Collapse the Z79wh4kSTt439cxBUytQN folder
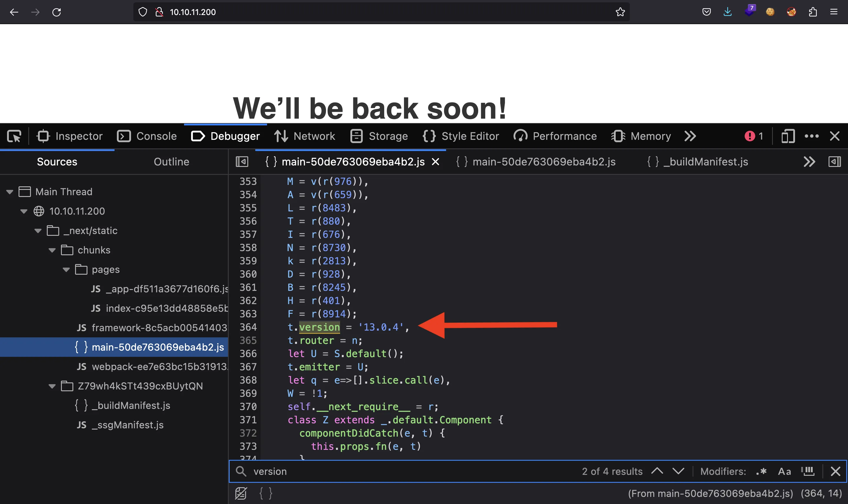This screenshot has height=504, width=848. pyautogui.click(x=52, y=386)
